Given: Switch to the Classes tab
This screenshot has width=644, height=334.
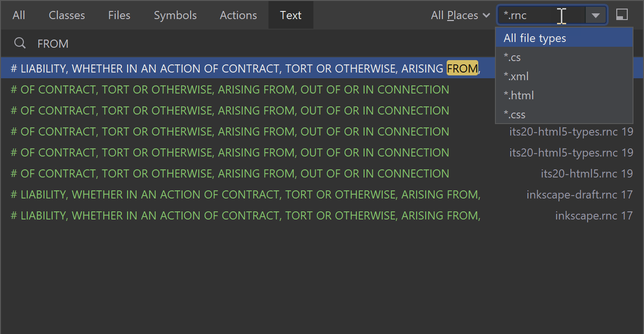Looking at the screenshot, I should point(67,15).
